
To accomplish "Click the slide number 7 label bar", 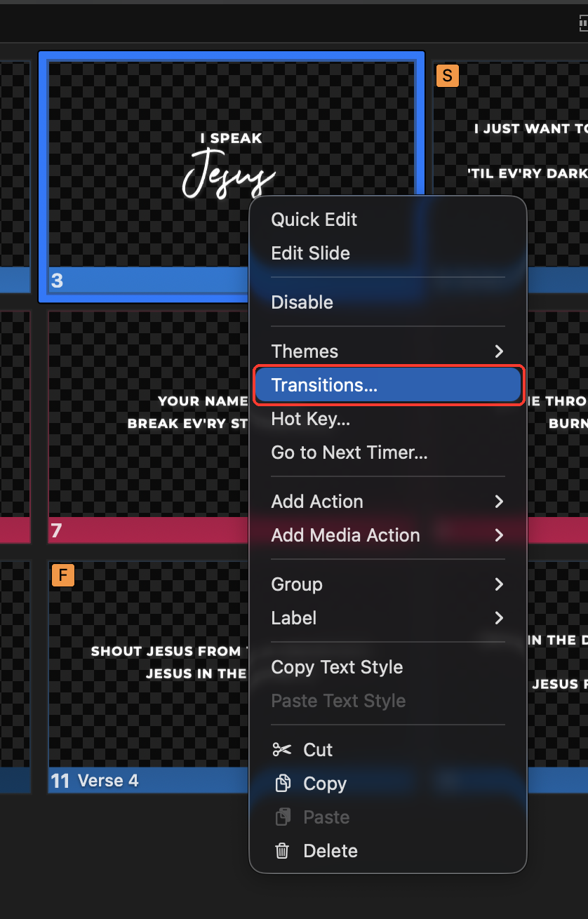I will tap(149, 530).
